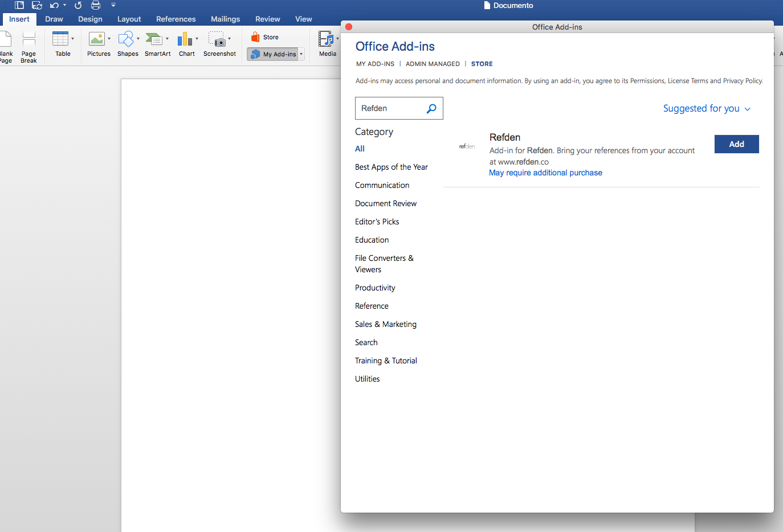Expand the Pictures dropdown arrow

[x=109, y=39]
